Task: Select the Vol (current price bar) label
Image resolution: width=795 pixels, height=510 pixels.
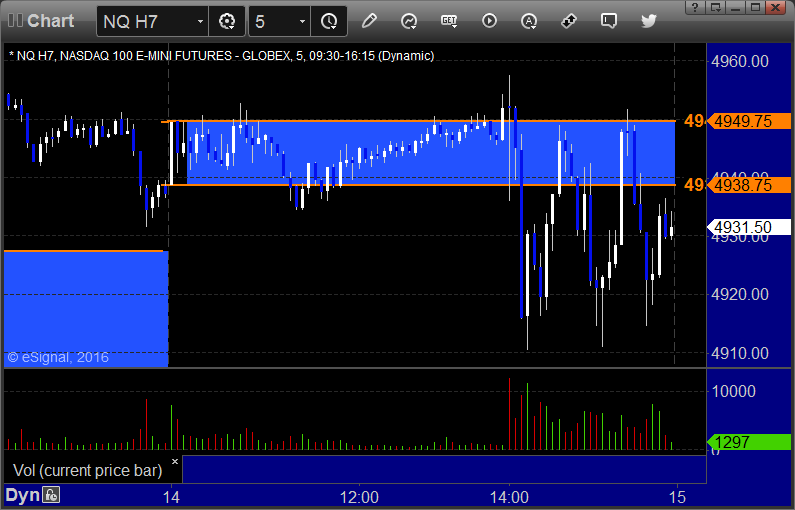Action: click(88, 470)
